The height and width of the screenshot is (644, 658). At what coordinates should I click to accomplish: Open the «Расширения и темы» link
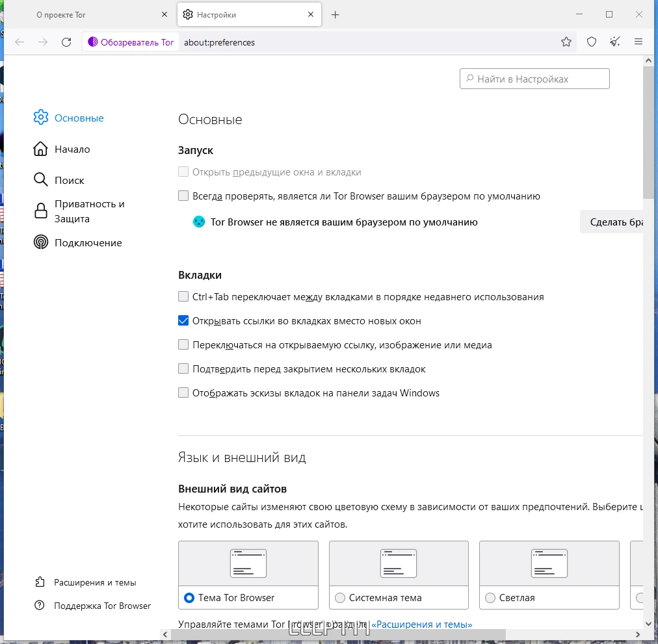pyautogui.click(x=422, y=625)
